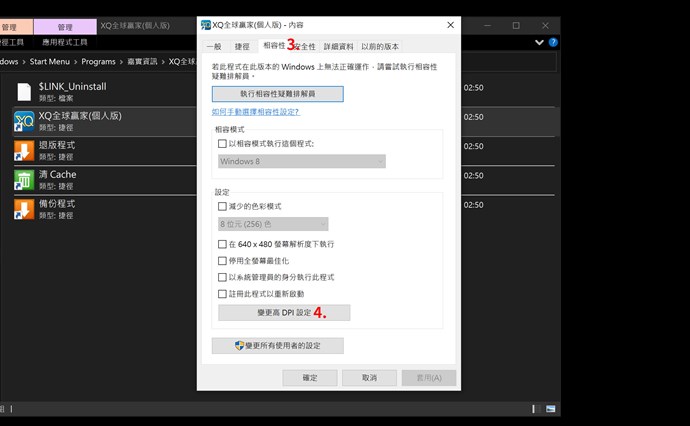Select the 備份程式 file name
Image resolution: width=690 pixels, height=426 pixels.
(57, 204)
